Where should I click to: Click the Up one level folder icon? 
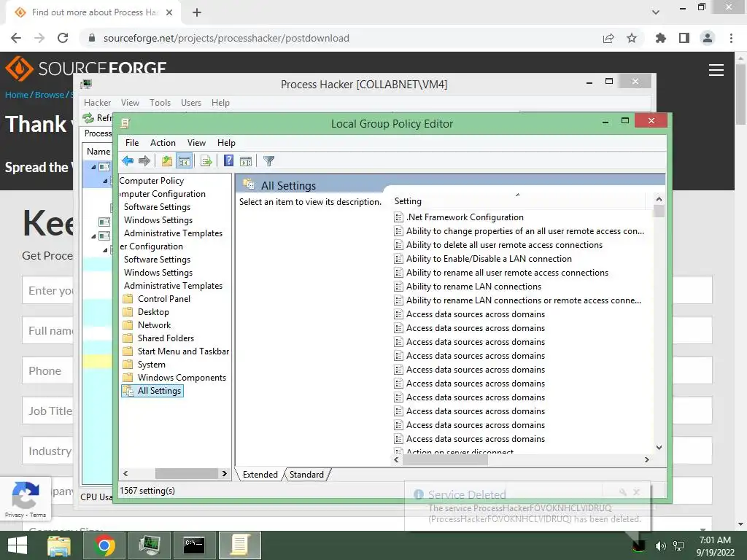(167, 161)
